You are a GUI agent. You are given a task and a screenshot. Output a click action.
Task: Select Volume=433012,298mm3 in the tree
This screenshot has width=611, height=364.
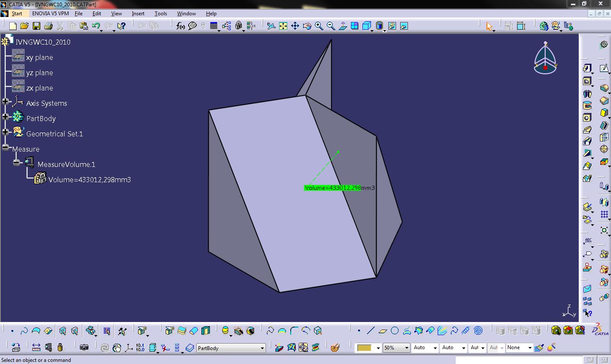[x=90, y=180]
